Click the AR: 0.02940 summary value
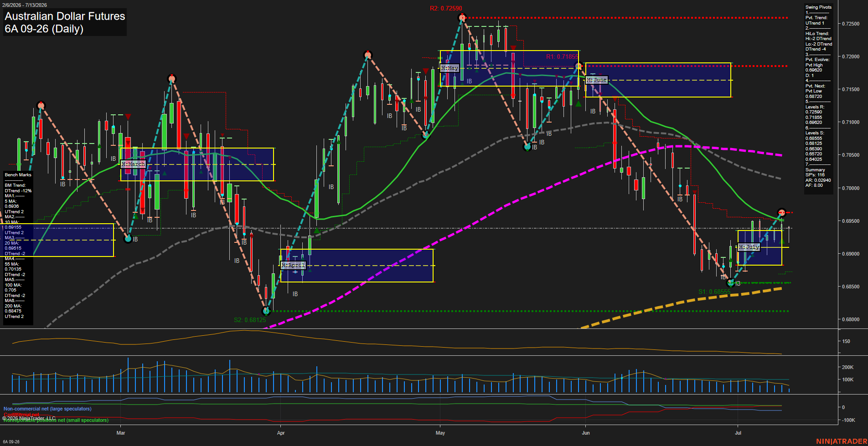The height and width of the screenshot is (446, 868). (x=818, y=180)
